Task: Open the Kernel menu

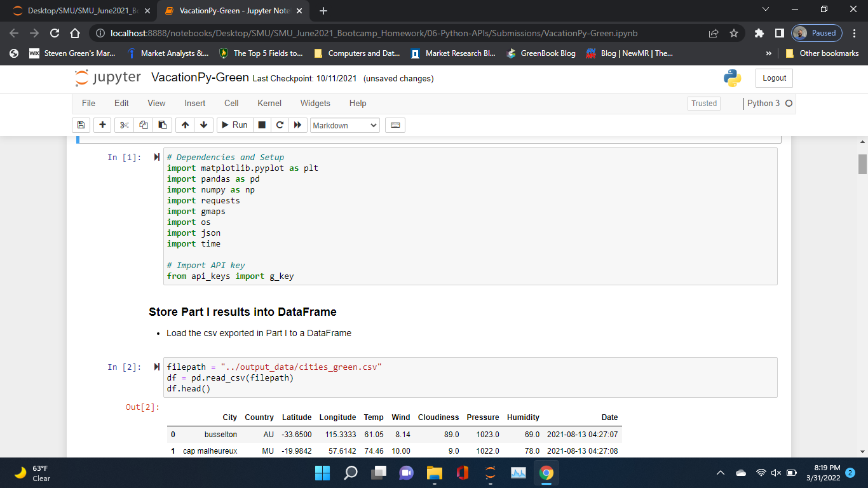Action: pos(269,103)
